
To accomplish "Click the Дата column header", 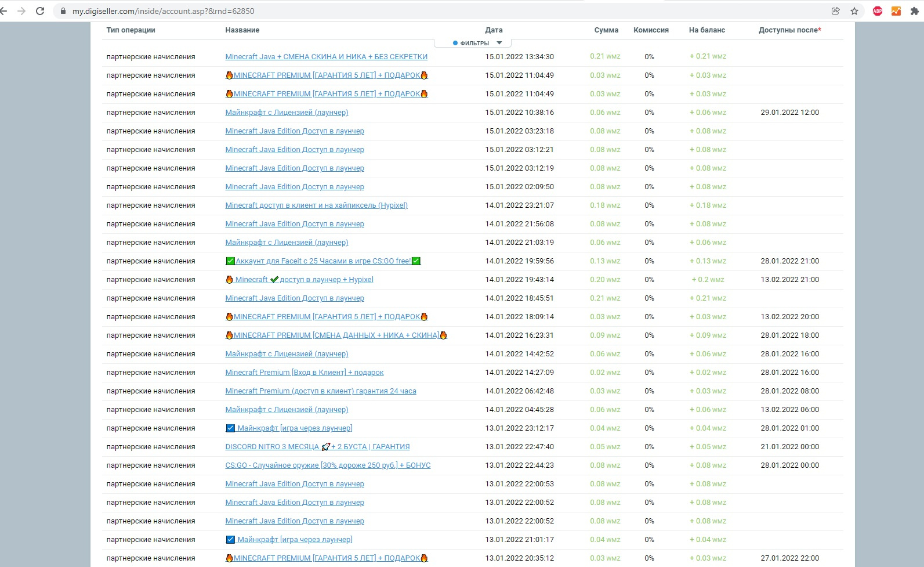I will coord(494,30).
